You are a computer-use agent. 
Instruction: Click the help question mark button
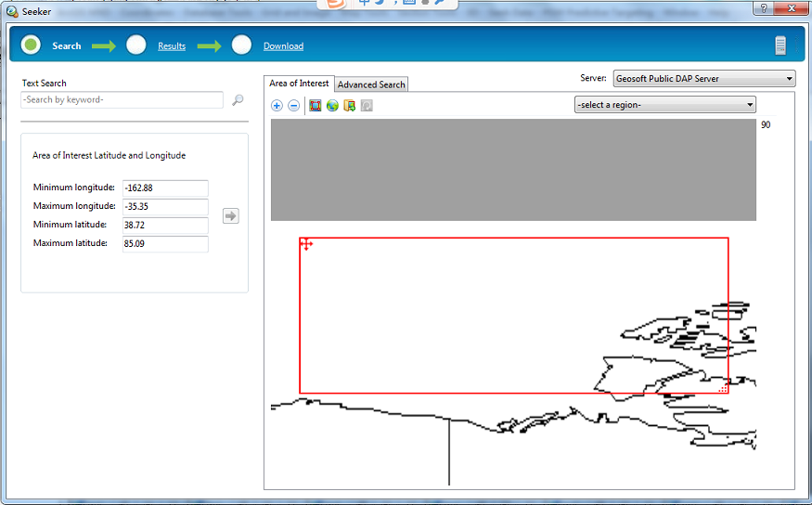765,7
